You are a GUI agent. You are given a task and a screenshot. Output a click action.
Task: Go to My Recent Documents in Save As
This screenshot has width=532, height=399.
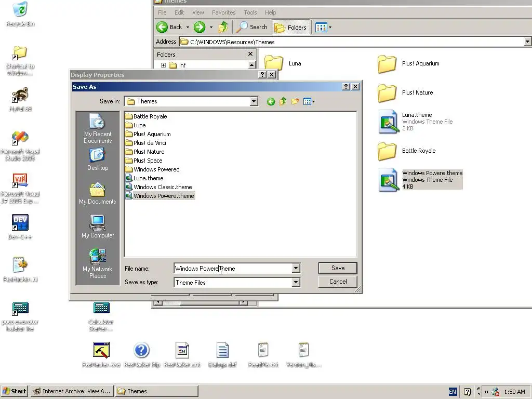(x=98, y=129)
